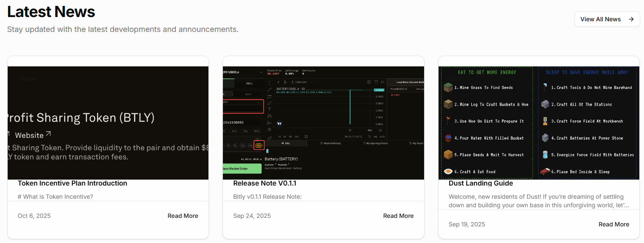Open Token Incentive Plan Introduction article title
The width and height of the screenshot is (644, 243).
click(x=72, y=183)
